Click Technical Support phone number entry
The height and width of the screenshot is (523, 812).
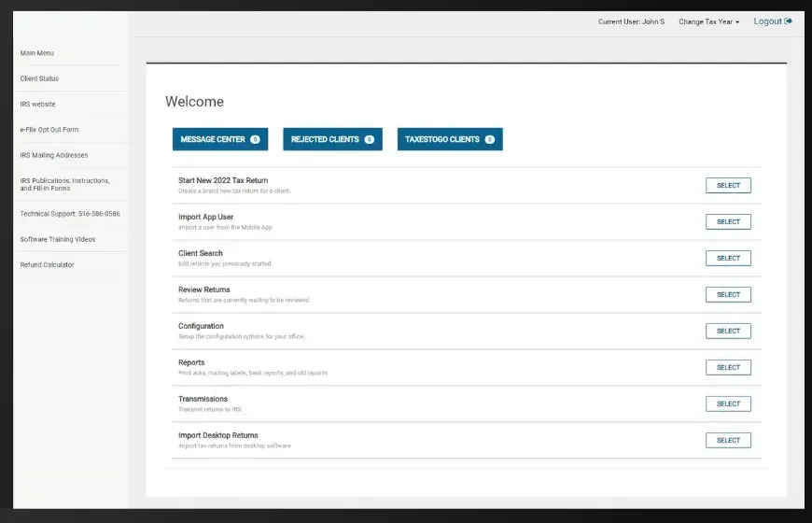click(x=70, y=214)
